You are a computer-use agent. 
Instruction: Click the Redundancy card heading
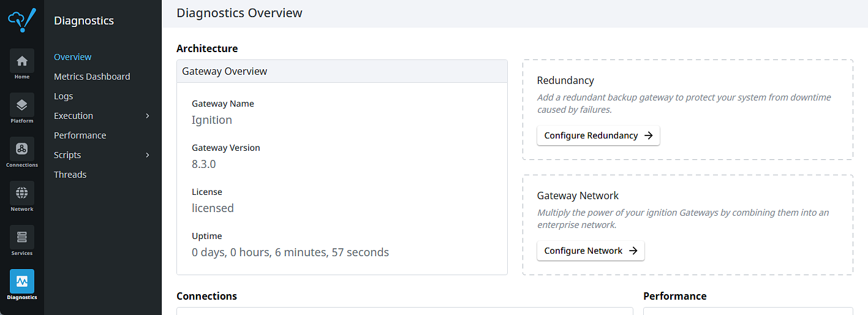[565, 80]
